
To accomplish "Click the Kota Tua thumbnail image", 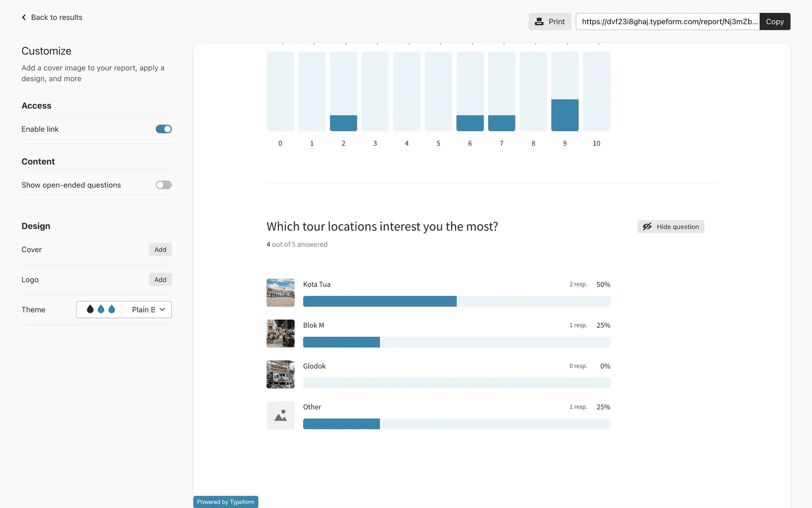I will pos(280,293).
